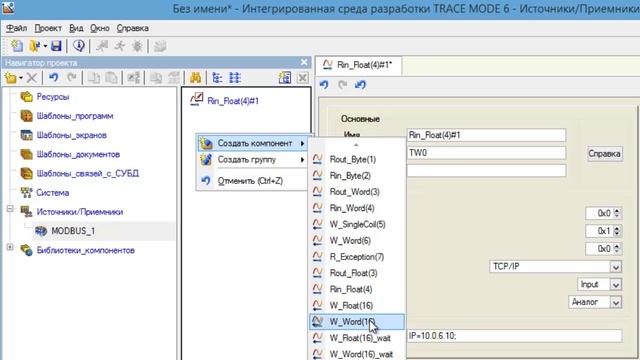Select Ресурсы in the project tree

pos(53,97)
